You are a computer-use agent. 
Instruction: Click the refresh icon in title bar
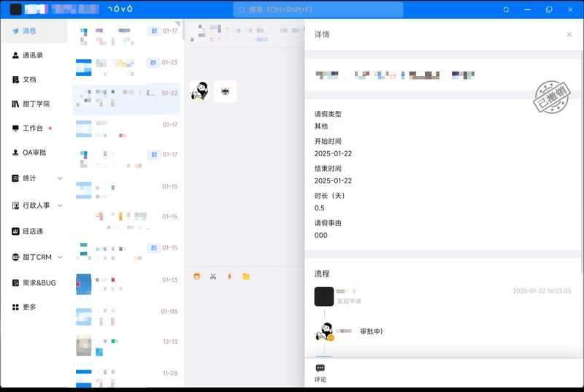tap(506, 9)
